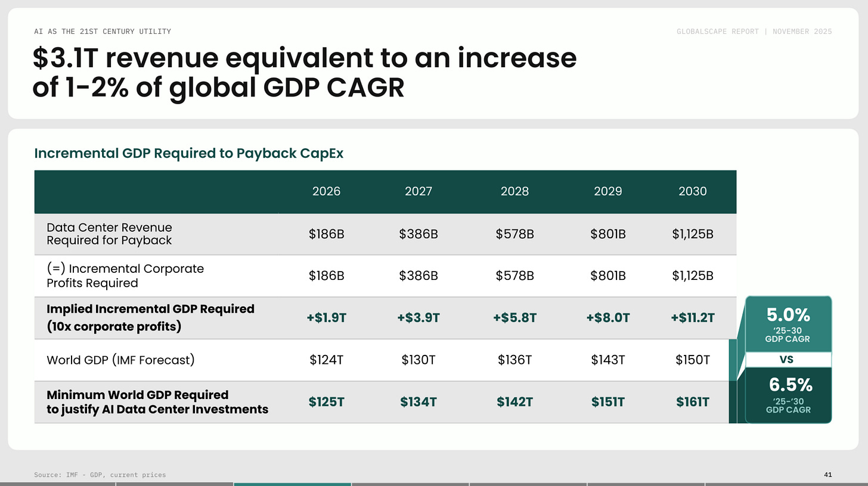Select "Implied Incremental GDP Required" row label
Viewport: 868px width, 486px height.
point(150,317)
